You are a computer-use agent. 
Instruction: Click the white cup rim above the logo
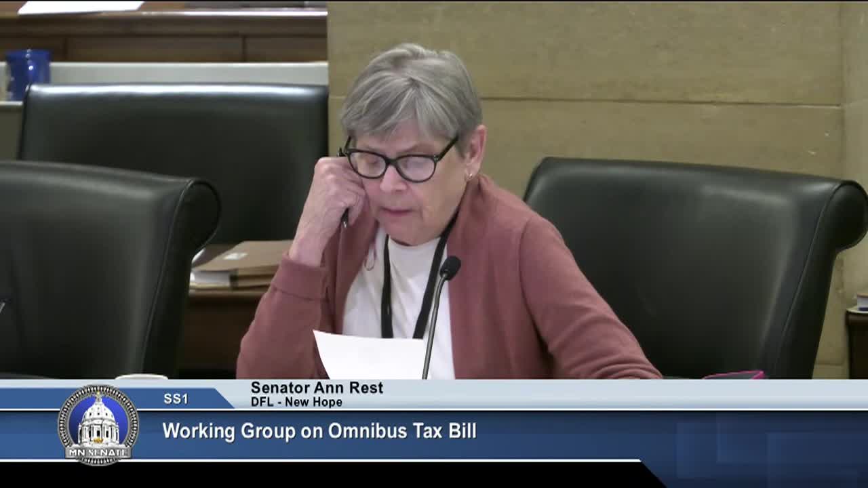click(141, 376)
